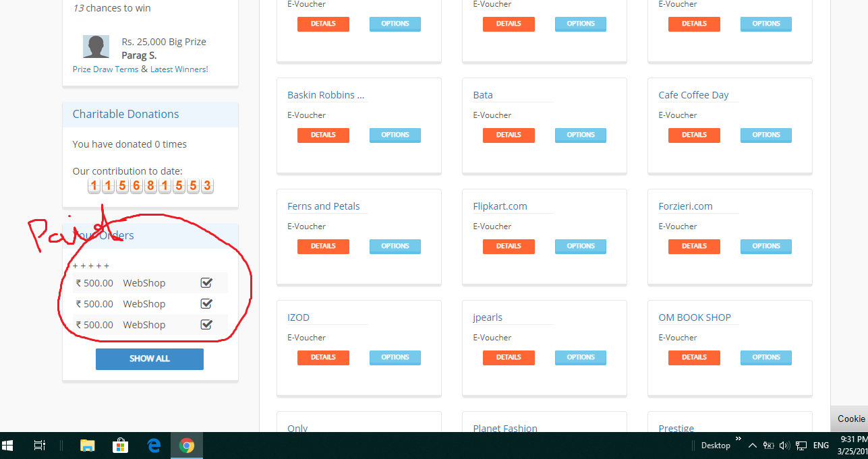Open the Bata voucher title

tap(483, 95)
